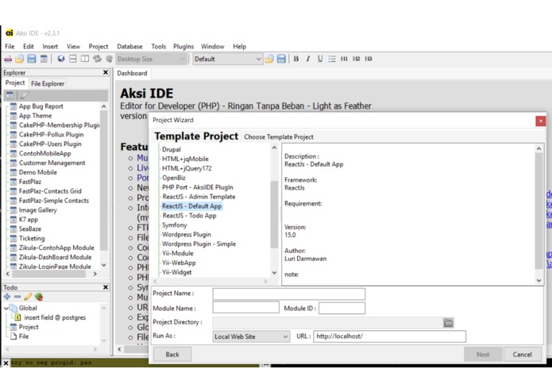Click the globe browser icon in toolbar

pos(61,59)
